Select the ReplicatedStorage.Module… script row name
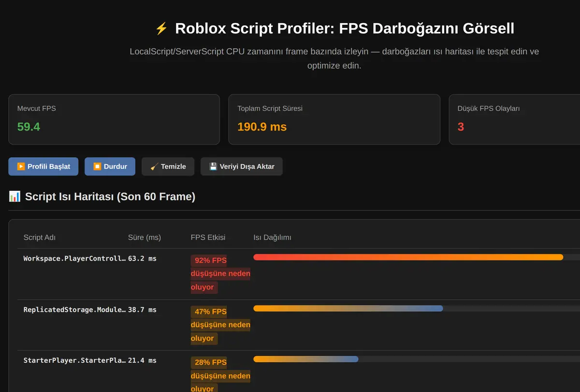 [74, 310]
